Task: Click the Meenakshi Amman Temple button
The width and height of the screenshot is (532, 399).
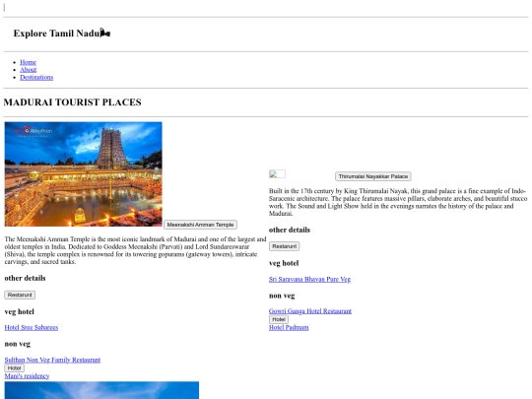Action: [200, 225]
